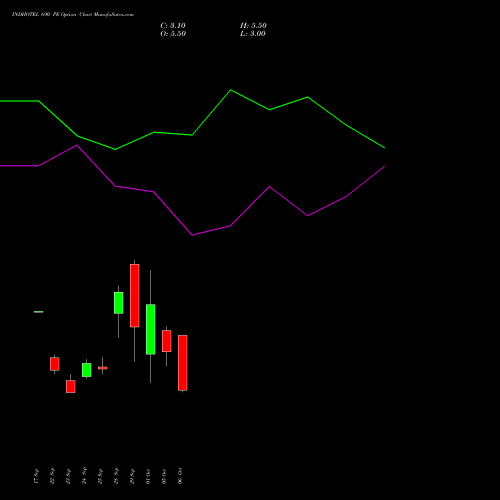Click the tall red candle above 29 Sep
The image size is (500, 500).
pos(135,296)
